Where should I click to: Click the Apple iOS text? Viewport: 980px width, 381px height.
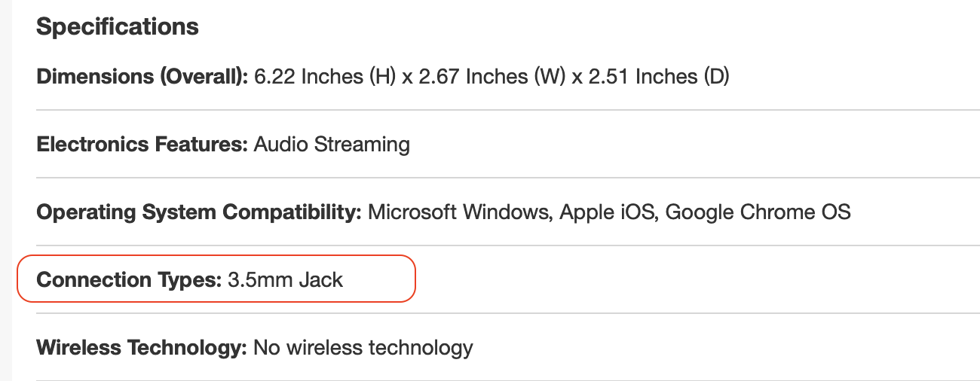[606, 212]
